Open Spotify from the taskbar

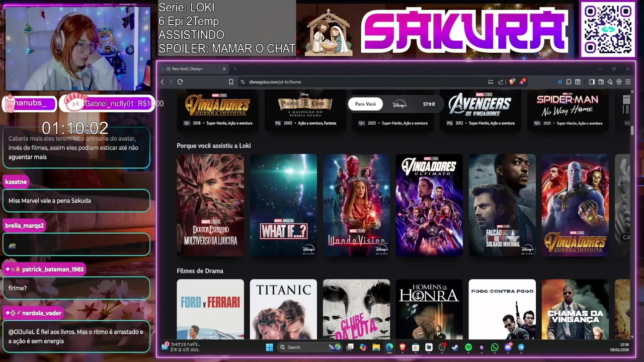click(x=468, y=347)
